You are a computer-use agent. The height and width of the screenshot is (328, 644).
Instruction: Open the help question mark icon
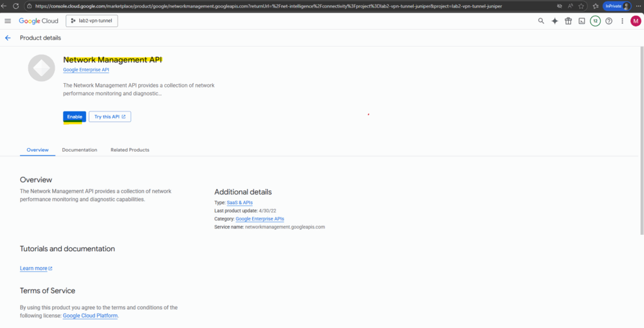pos(609,21)
